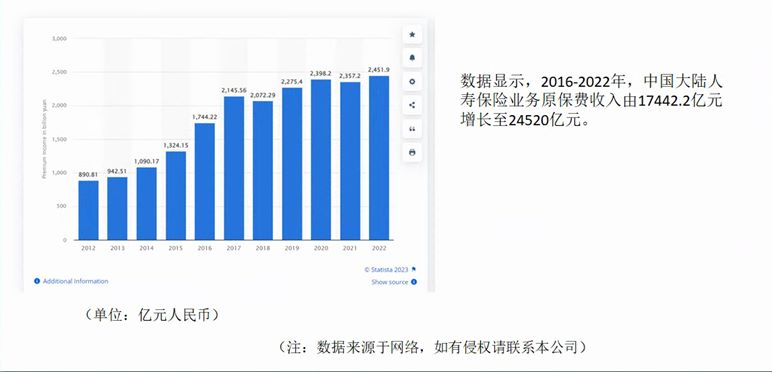The image size is (772, 372).
Task: Click the 2016 bar labeled 1,744.22
Action: [x=204, y=182]
